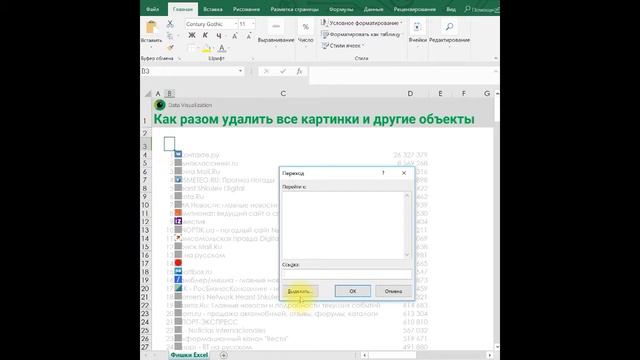Click the orange logo picture in row 11
The width and height of the screenshot is (640, 360).
click(x=178, y=213)
